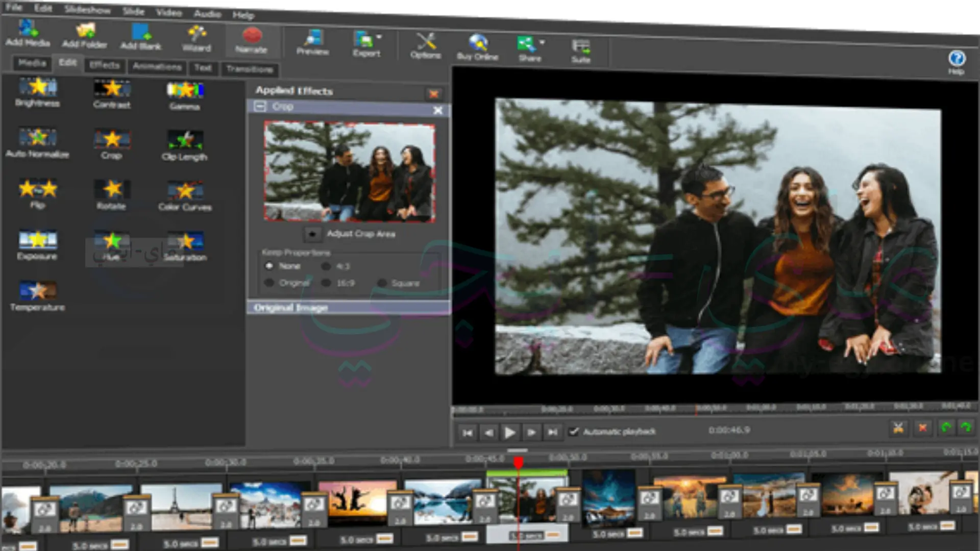The width and height of the screenshot is (980, 551).
Task: Click the split clip scissors icon
Action: click(x=898, y=428)
